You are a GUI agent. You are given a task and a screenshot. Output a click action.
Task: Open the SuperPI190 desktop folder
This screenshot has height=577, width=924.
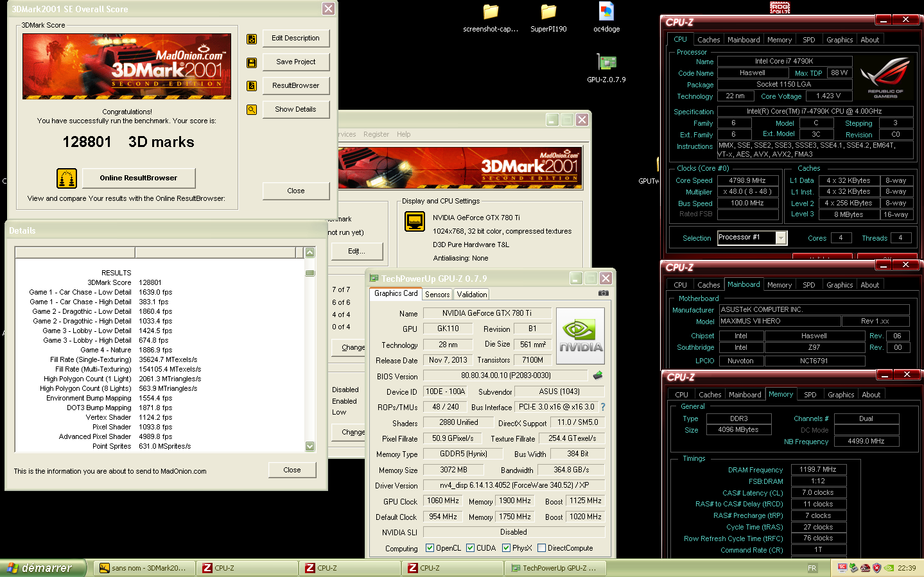[548, 17]
